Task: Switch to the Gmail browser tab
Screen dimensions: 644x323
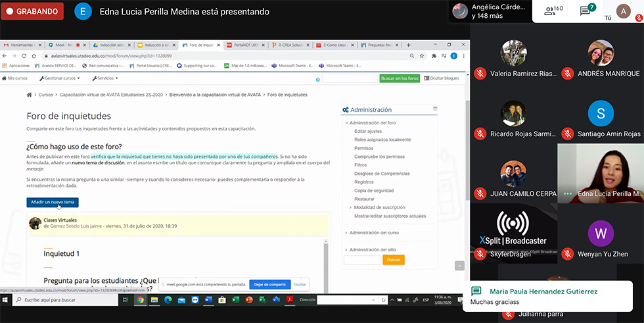Action: [23, 45]
